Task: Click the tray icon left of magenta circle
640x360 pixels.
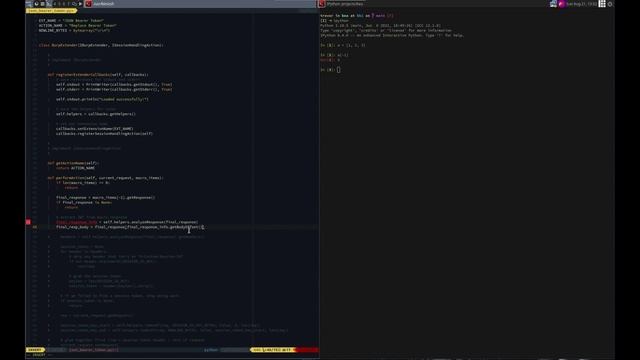Action: (553, 4)
